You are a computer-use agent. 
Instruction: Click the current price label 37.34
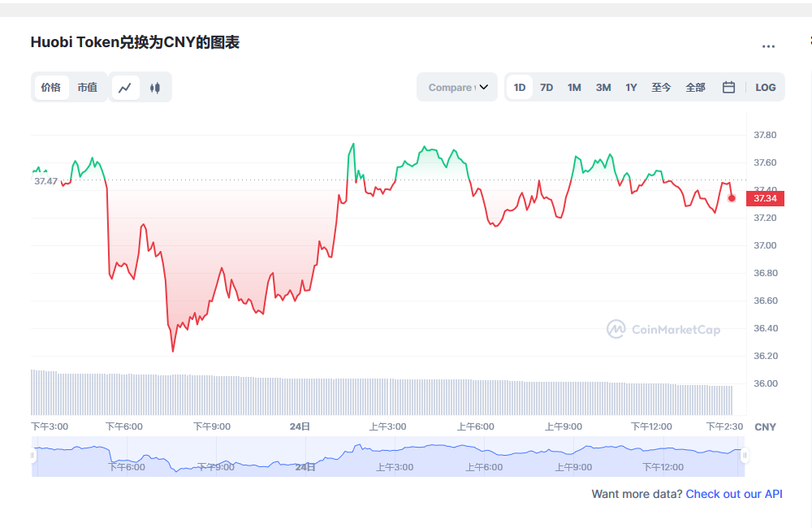coord(765,198)
